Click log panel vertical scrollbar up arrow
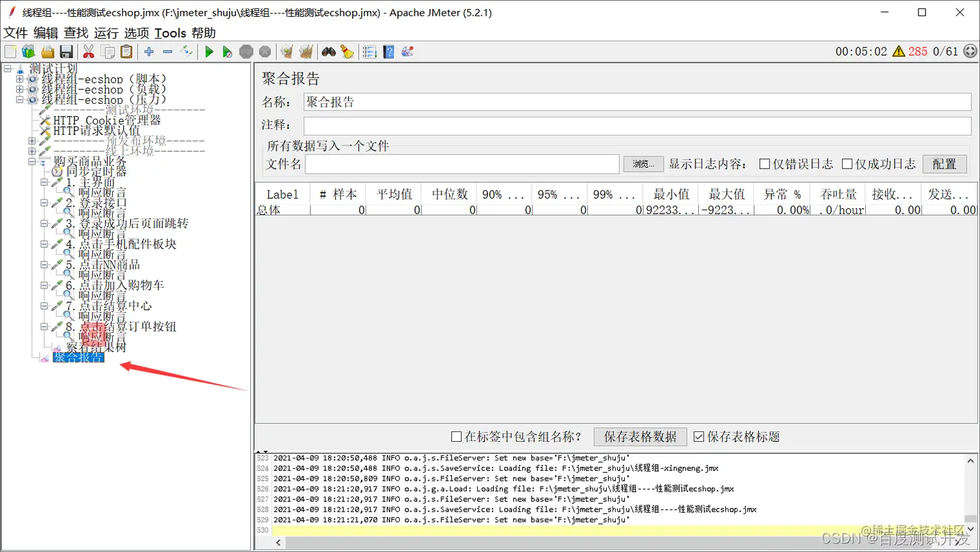Screen dimensions: 980x552 [970, 461]
